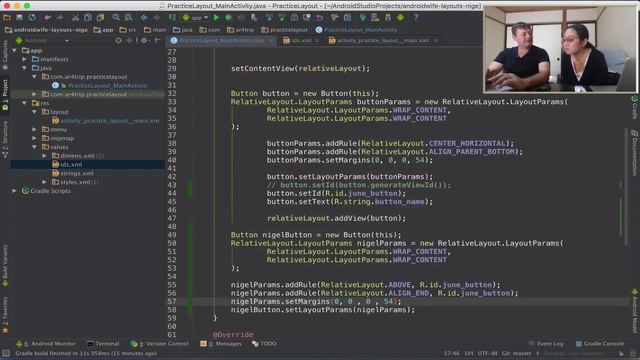The height and width of the screenshot is (360, 640).
Task: Click the Git: master branch status
Action: (x=516, y=353)
